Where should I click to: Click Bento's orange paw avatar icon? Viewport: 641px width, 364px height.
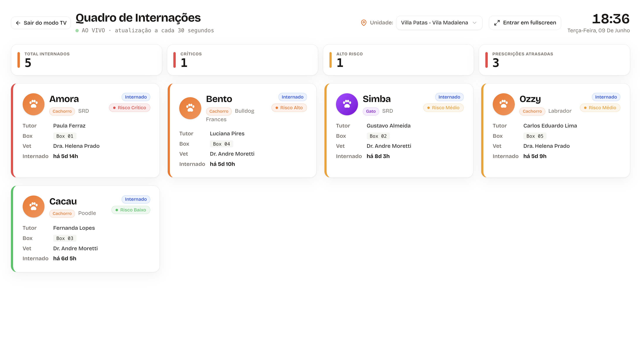(190, 108)
